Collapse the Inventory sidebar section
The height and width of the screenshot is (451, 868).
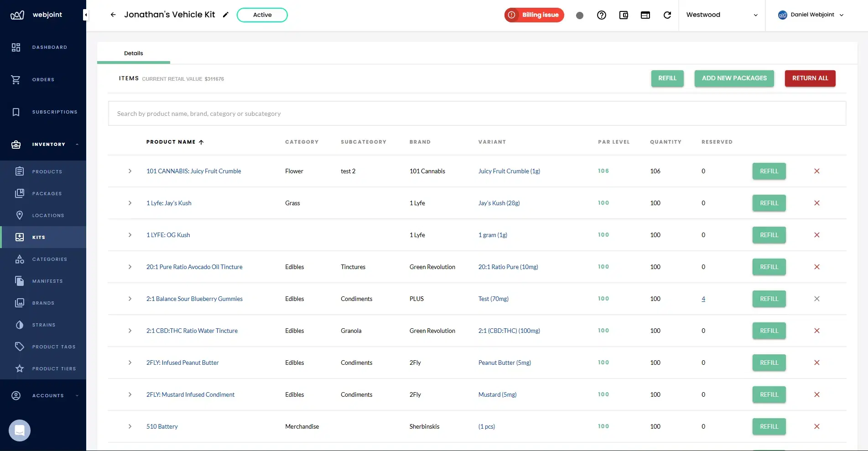click(x=77, y=144)
